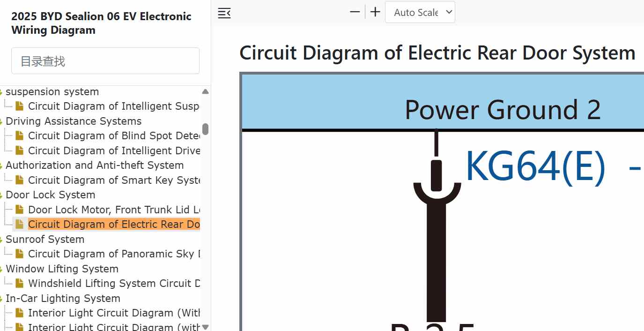Open the Auto Scale zoom dropdown

tap(420, 12)
